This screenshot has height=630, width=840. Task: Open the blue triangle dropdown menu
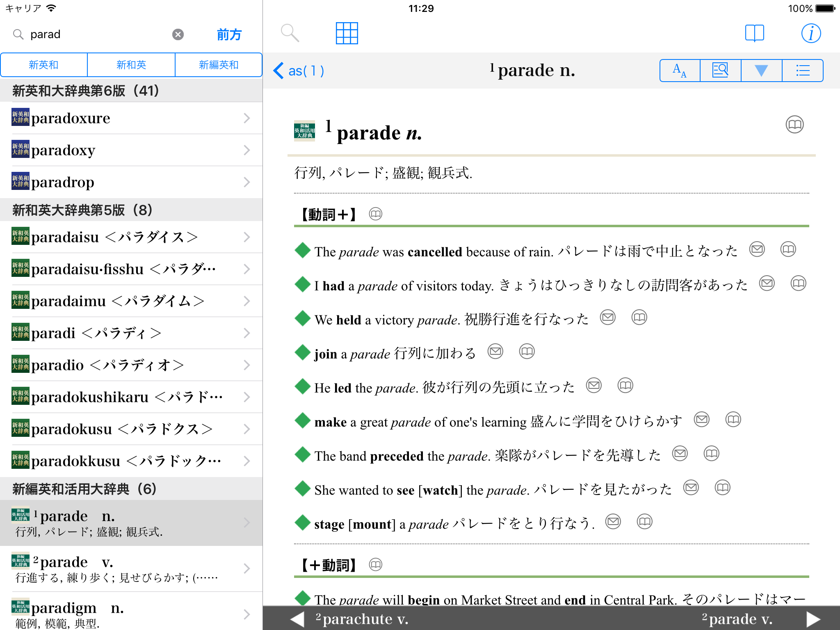tap(761, 71)
